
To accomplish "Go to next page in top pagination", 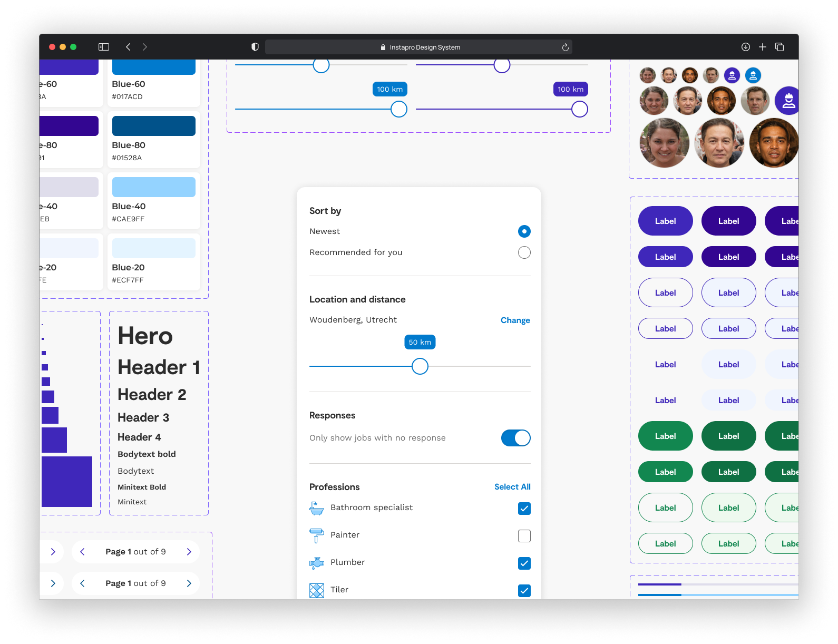I will click(189, 552).
